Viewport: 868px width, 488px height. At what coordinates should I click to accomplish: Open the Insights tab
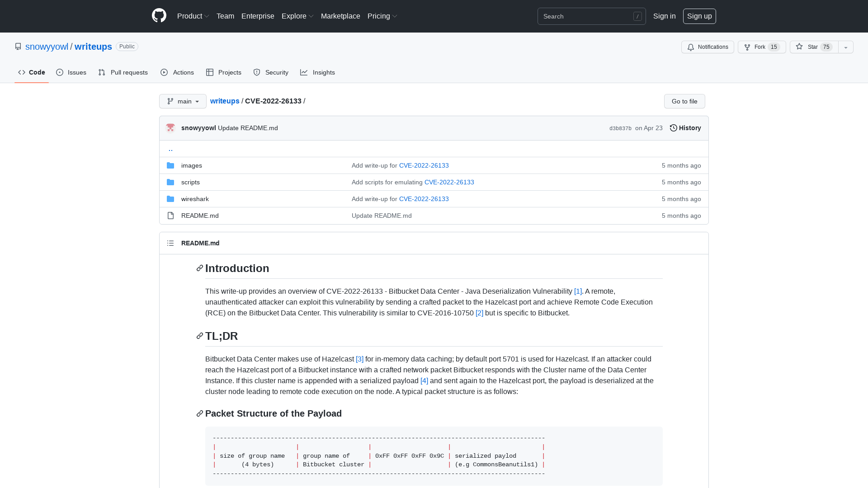318,72
